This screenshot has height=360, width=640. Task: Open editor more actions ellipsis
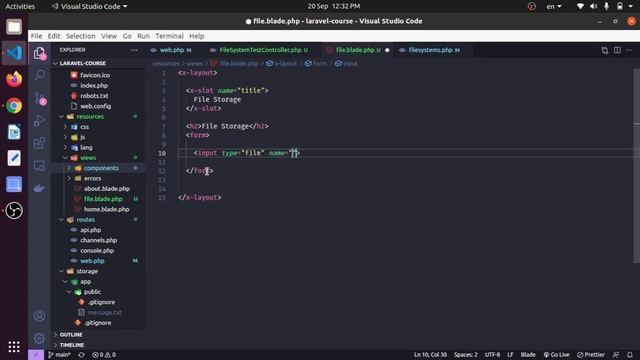click(x=629, y=50)
